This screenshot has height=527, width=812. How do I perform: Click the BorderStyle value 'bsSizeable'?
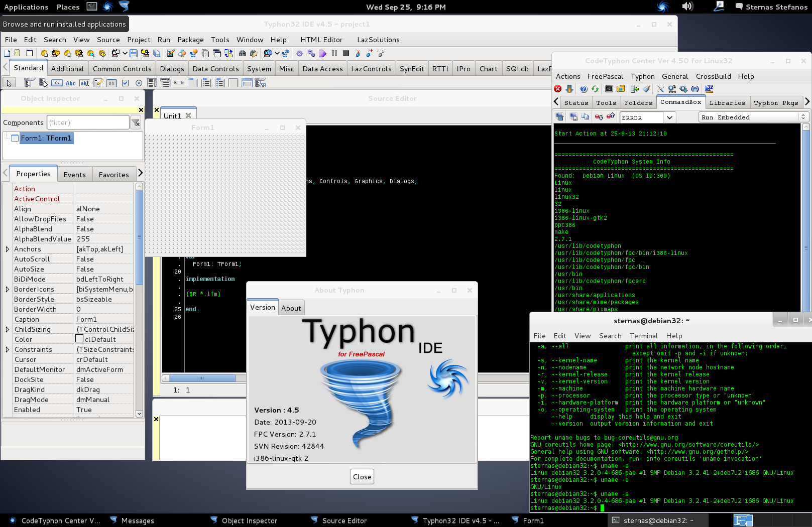click(x=104, y=299)
